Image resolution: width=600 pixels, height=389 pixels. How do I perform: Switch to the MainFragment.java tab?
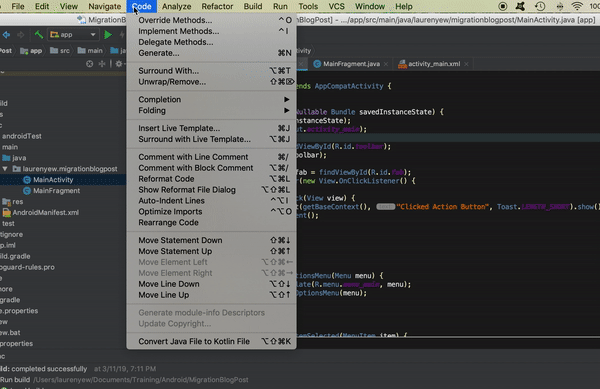click(x=351, y=64)
